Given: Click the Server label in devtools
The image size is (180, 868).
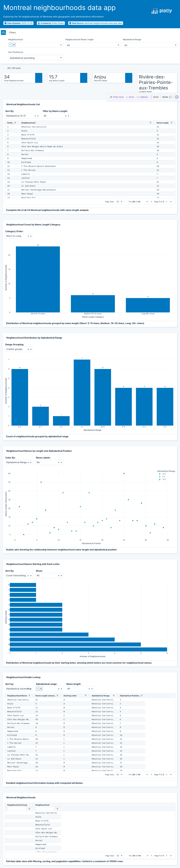Looking at the screenshot, I should pos(165,97).
